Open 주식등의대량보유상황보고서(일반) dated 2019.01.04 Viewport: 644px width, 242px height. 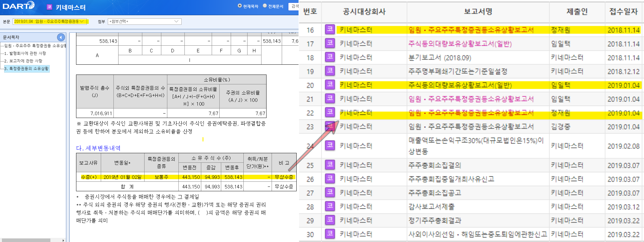coord(460,85)
